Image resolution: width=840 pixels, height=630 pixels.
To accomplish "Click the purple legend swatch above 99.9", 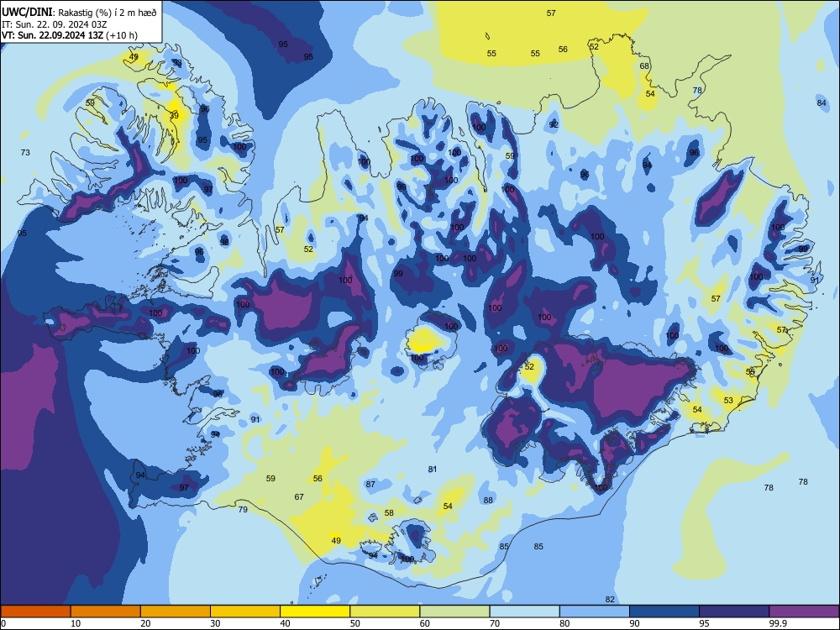I will (804, 612).
